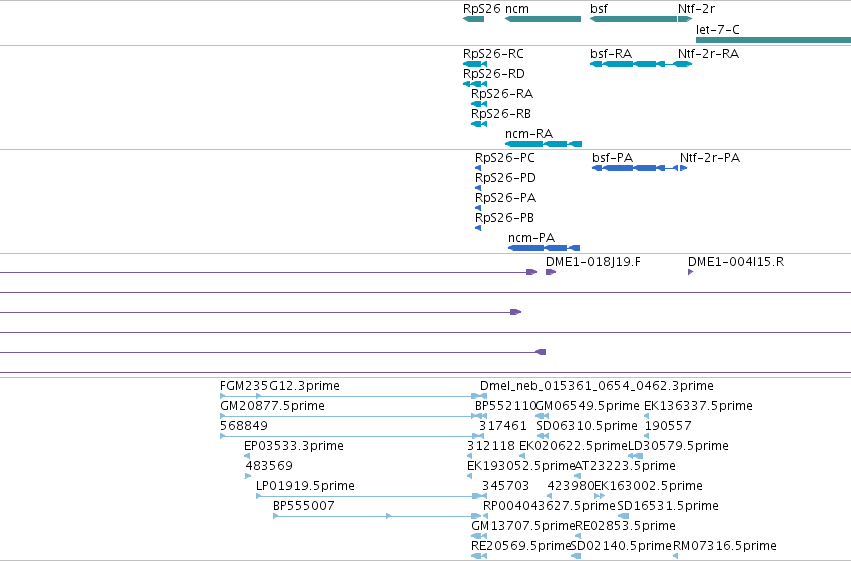Select the ncm gene label
851x561 pixels.
[x=517, y=9]
